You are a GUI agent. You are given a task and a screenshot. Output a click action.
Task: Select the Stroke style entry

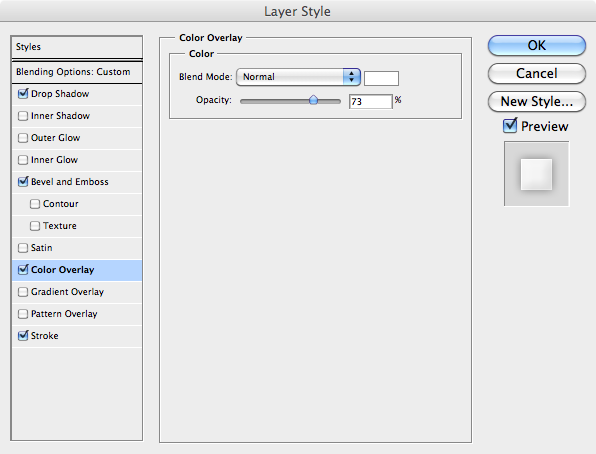tap(77, 336)
